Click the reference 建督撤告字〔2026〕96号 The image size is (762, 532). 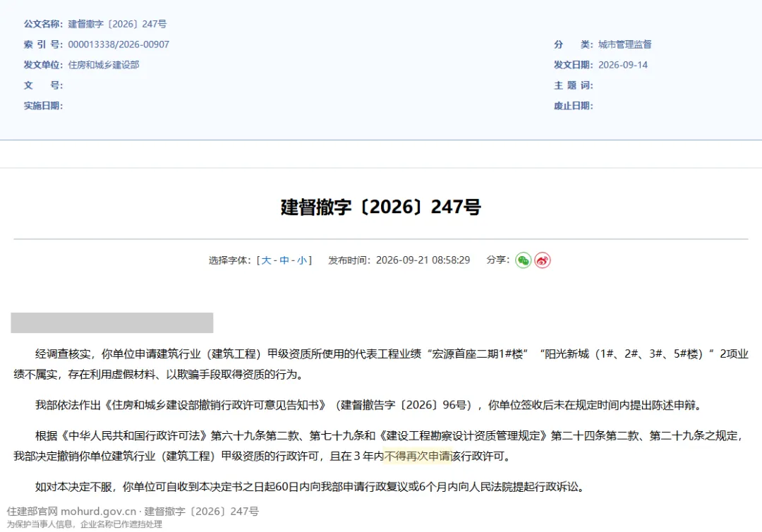coord(403,405)
